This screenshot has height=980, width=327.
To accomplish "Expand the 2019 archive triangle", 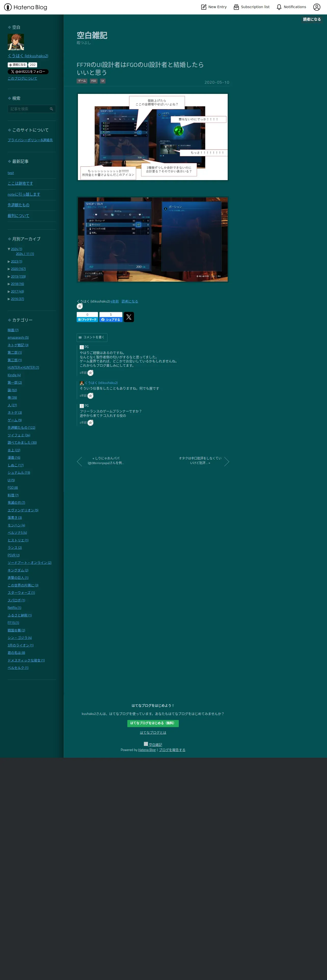I will pyautogui.click(x=9, y=277).
